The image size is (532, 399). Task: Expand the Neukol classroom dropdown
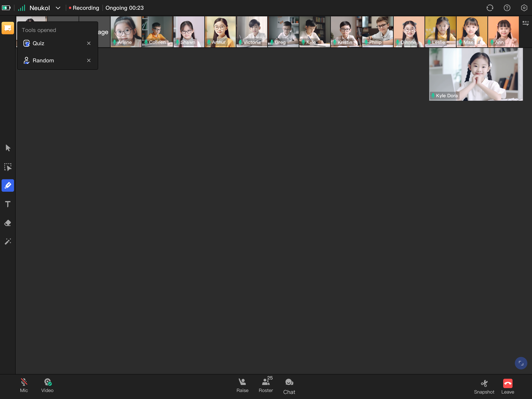[x=58, y=8]
